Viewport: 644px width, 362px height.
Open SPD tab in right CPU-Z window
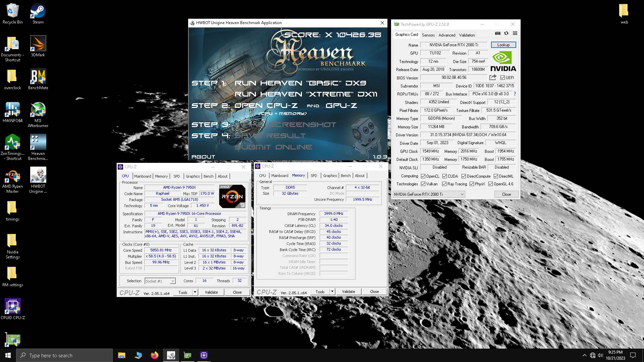click(314, 176)
